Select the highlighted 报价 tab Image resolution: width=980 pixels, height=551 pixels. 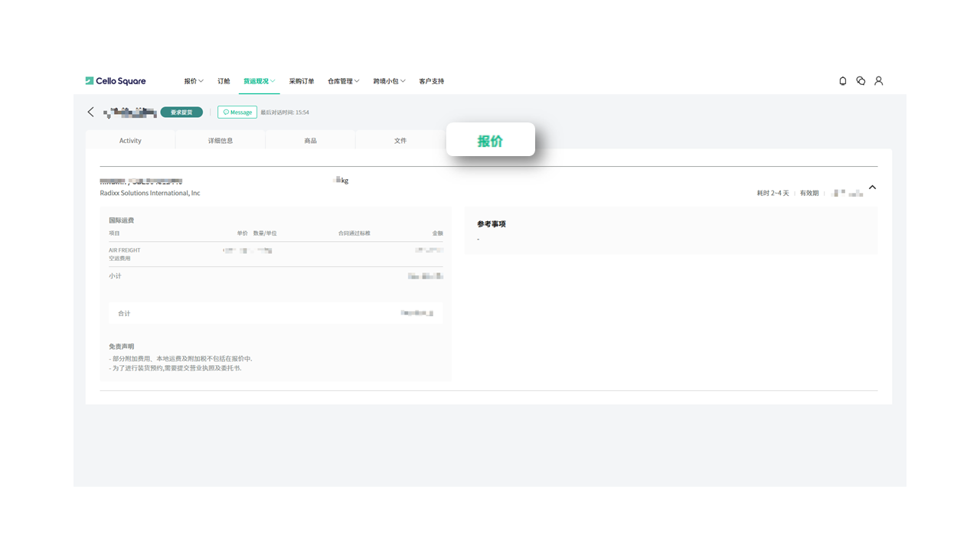(490, 141)
